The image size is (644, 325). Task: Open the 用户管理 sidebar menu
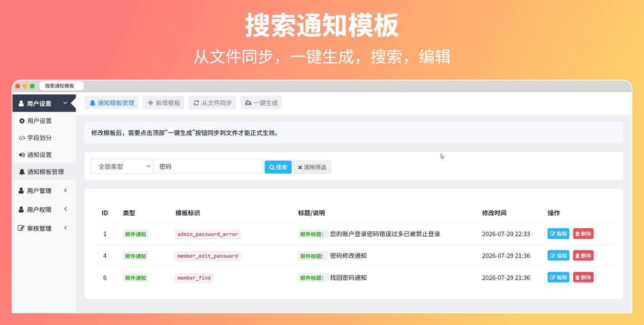[44, 191]
